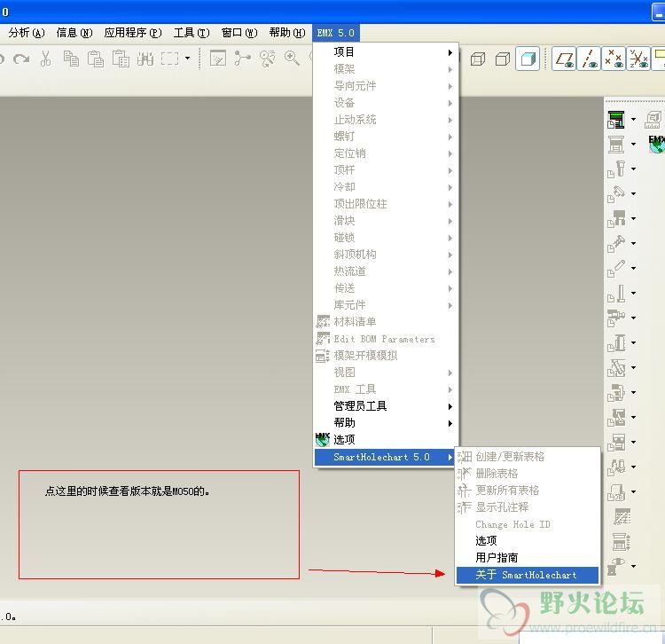Click the Zoom In magnifier icon
The height and width of the screenshot is (644, 665).
pos(293,59)
